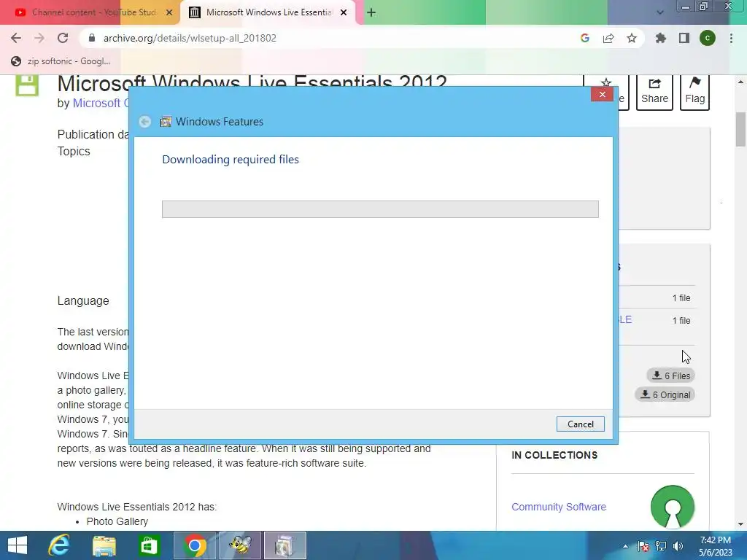Click the download progress bar

point(380,209)
